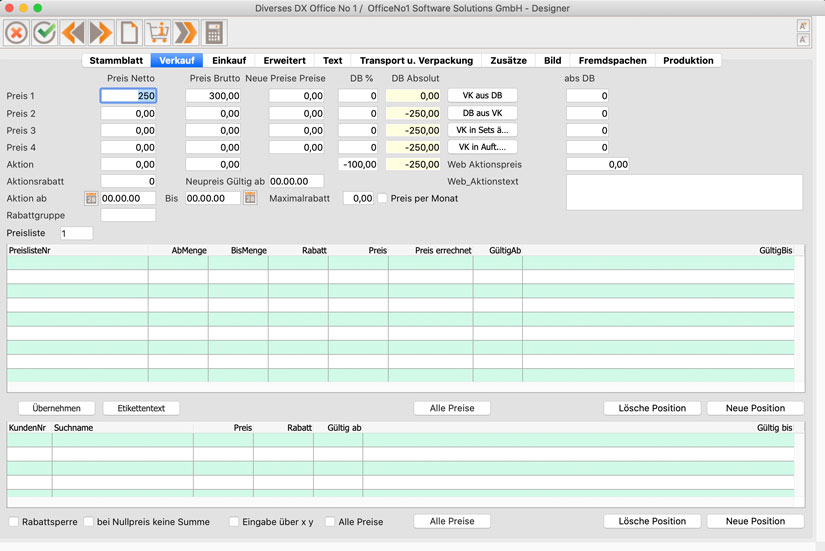Click Preis 1 Brutto field showing 300,00

click(x=213, y=96)
